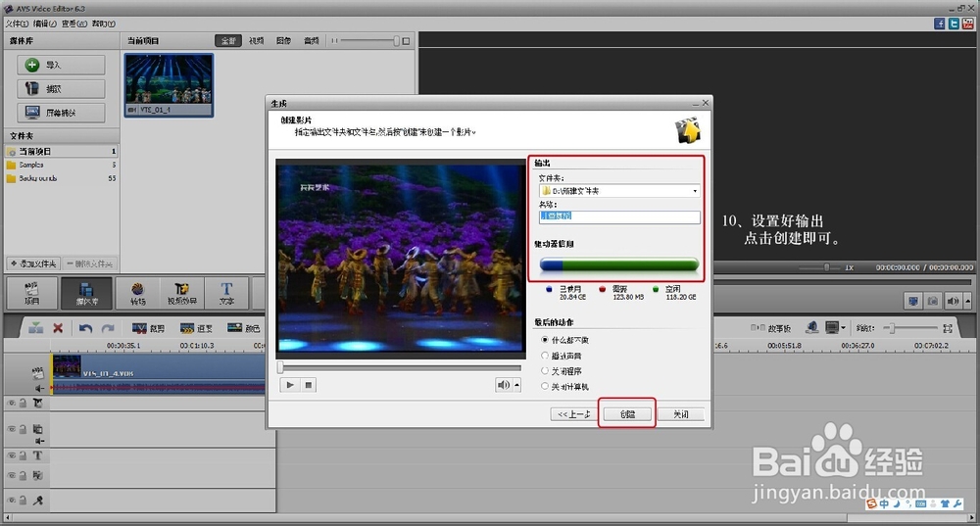Toggle eye visibility on voice microphone track
This screenshot has width=980, height=526.
[x=11, y=500]
